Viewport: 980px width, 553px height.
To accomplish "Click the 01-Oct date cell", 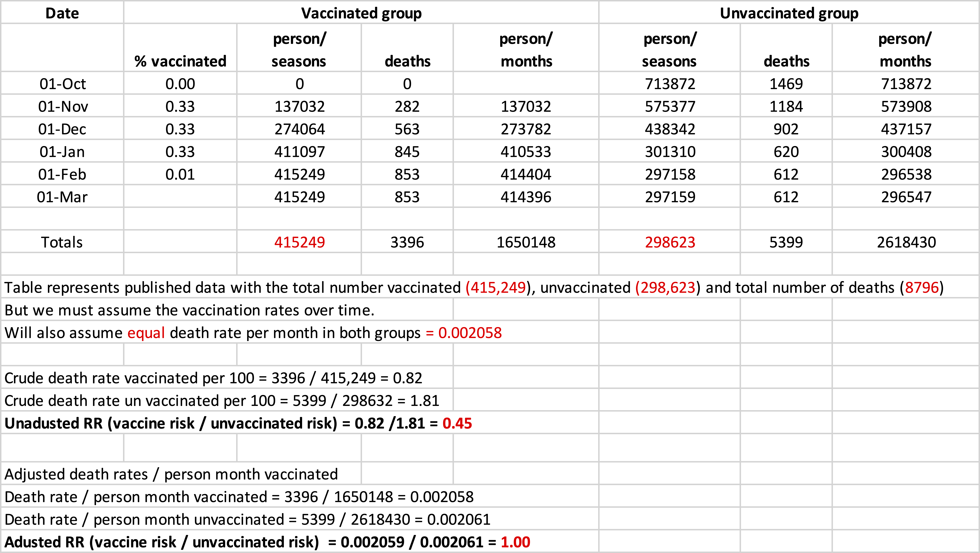I will click(x=62, y=83).
